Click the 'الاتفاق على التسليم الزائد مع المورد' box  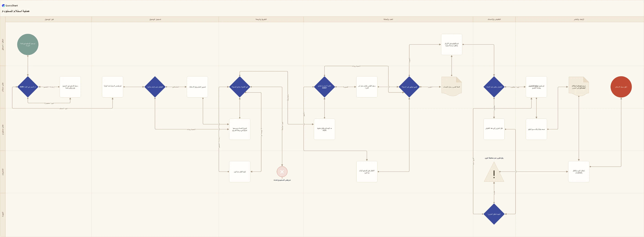(x=367, y=172)
